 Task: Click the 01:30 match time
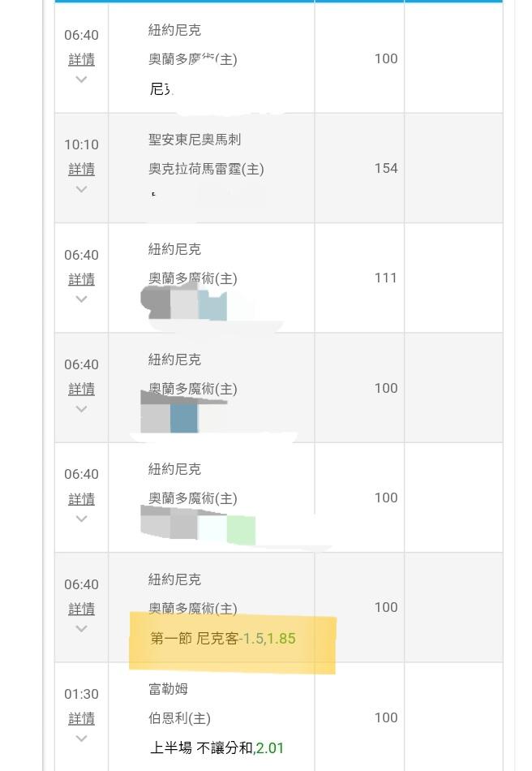[x=81, y=694]
